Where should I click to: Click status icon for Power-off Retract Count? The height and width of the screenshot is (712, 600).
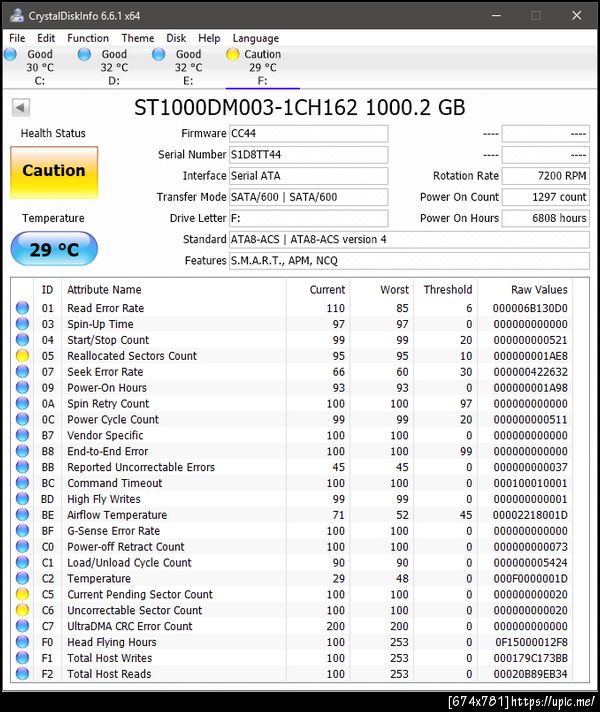click(x=22, y=546)
